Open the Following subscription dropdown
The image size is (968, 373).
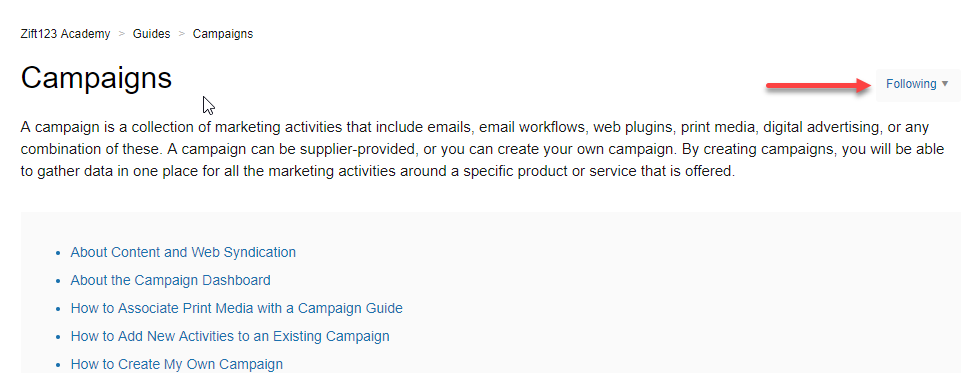click(917, 85)
